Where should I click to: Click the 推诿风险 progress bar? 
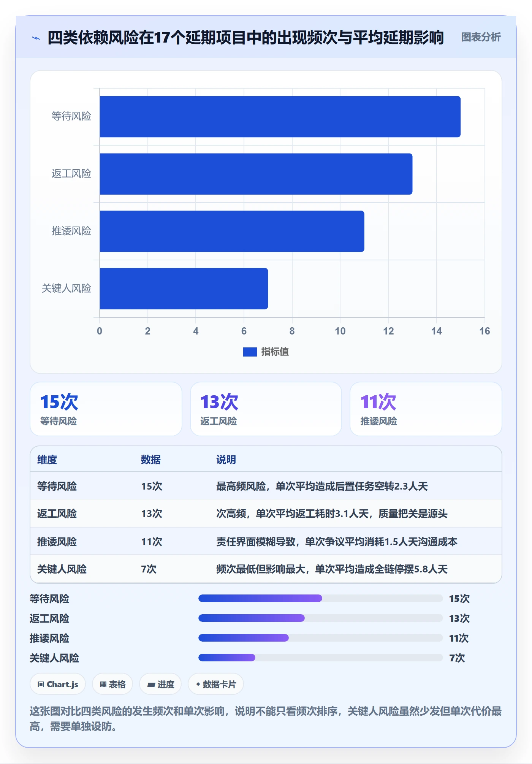pyautogui.click(x=320, y=638)
